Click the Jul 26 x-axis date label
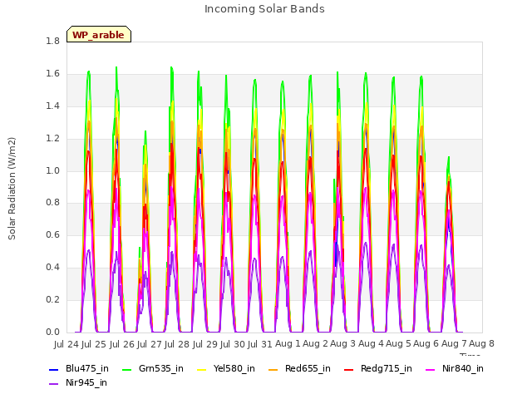532x399 pixels. (122, 344)
